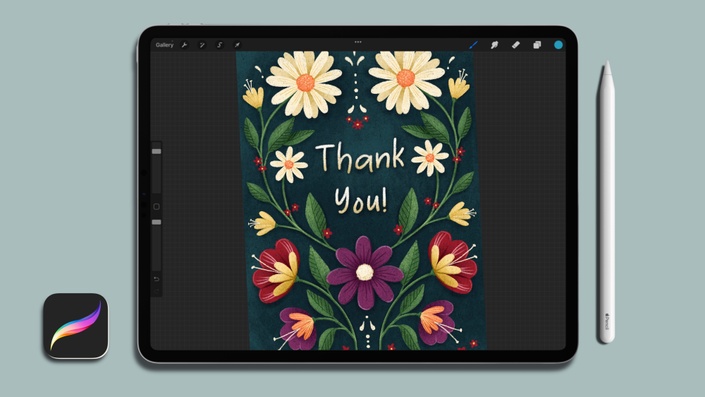Click the "Thank" lettering on canvas
Image resolution: width=705 pixels, height=397 pixels.
(361, 157)
